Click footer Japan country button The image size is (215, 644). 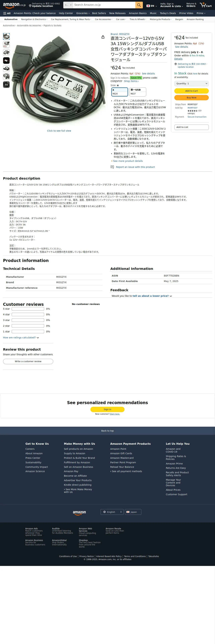(133, 512)
